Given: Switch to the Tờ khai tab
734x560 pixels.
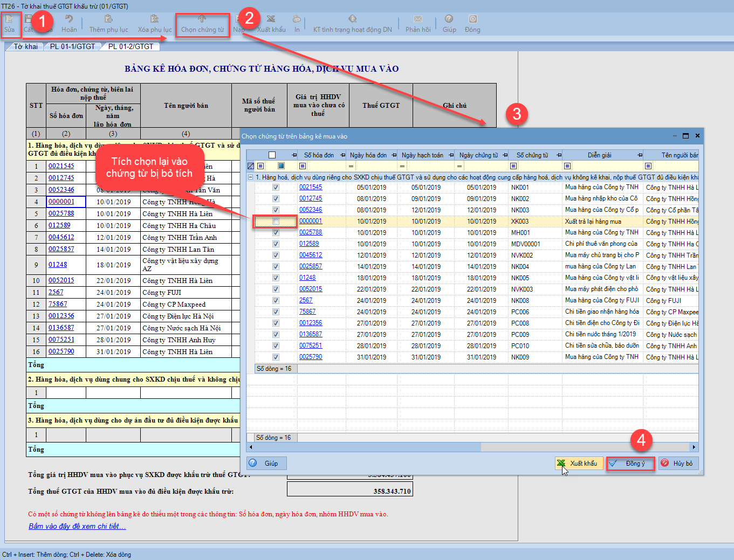Looking at the screenshot, I should [26, 46].
